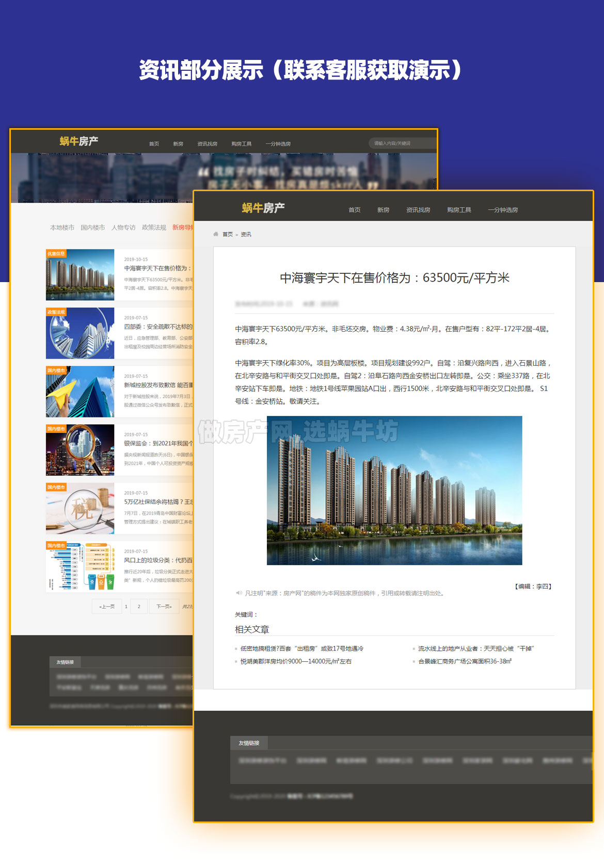Open 资讯找房 in the front window navigation
This screenshot has width=604, height=868.
[418, 210]
